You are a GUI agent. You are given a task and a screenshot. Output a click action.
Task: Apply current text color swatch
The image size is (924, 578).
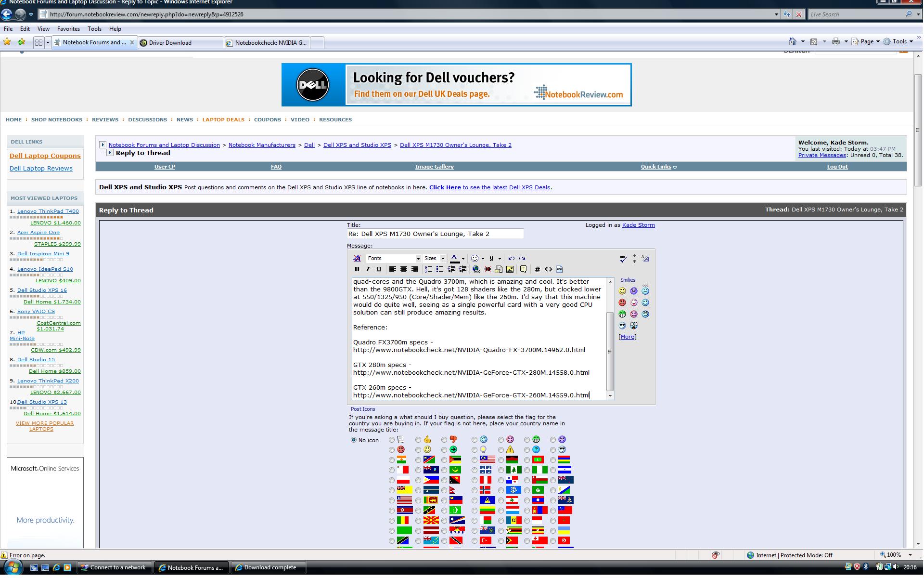coord(454,259)
